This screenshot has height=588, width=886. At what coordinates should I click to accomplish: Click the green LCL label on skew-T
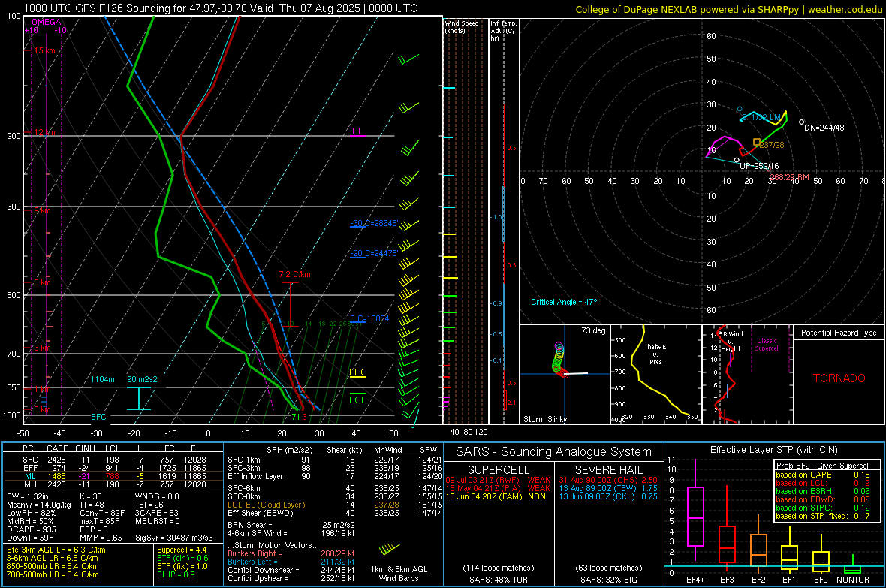pyautogui.click(x=357, y=400)
